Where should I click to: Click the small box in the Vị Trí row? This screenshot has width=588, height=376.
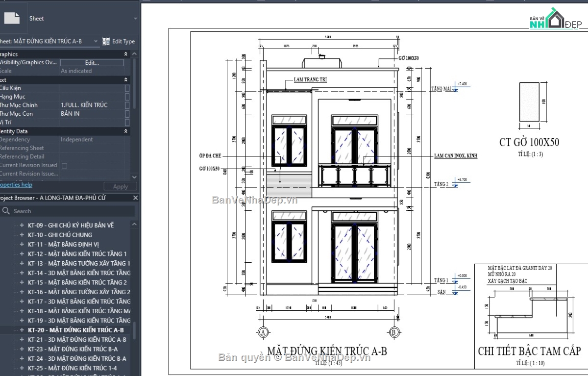[127, 122]
